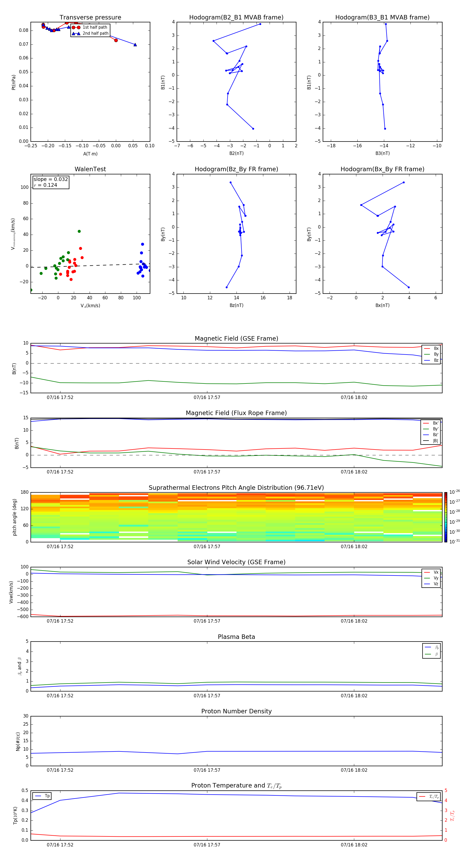Click the 'VA(km/s)' x-axis label
The height and width of the screenshot is (868, 473).
[x=90, y=306]
